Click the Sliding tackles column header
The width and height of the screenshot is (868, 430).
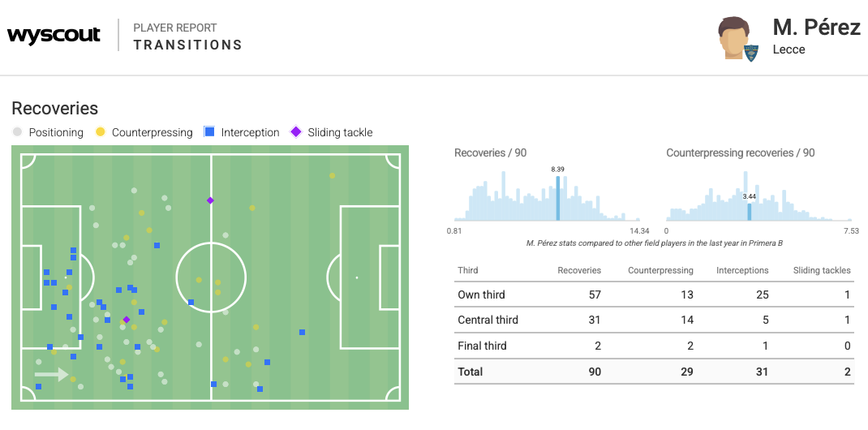tap(822, 270)
